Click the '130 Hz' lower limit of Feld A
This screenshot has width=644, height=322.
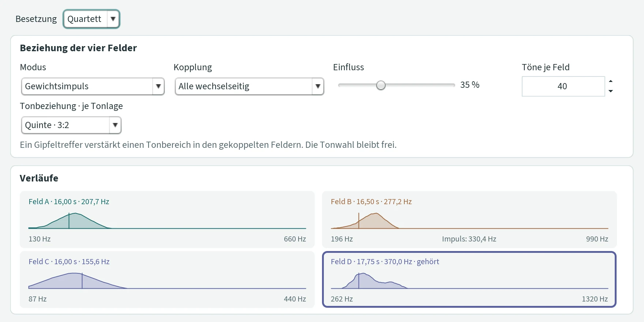tap(40, 239)
